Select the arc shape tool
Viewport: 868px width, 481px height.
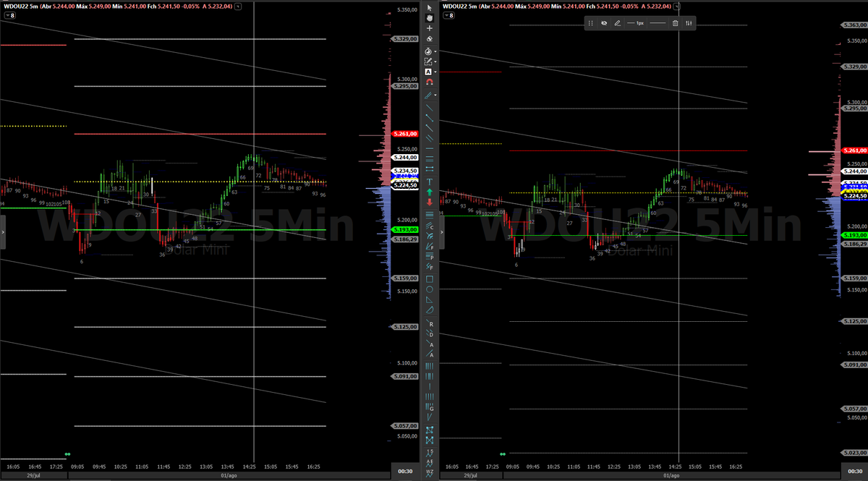[429, 309]
